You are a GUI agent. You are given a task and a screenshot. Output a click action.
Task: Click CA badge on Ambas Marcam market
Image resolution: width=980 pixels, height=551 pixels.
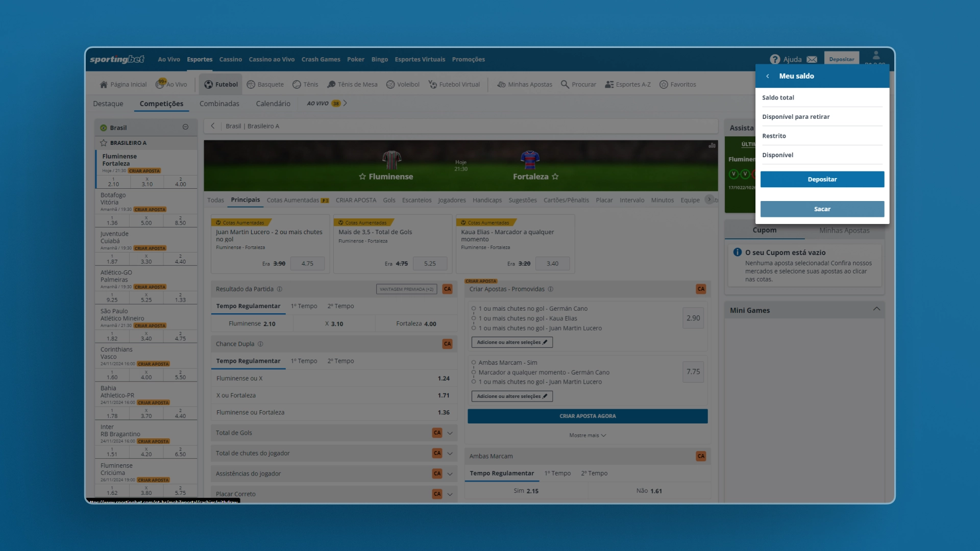pyautogui.click(x=701, y=456)
